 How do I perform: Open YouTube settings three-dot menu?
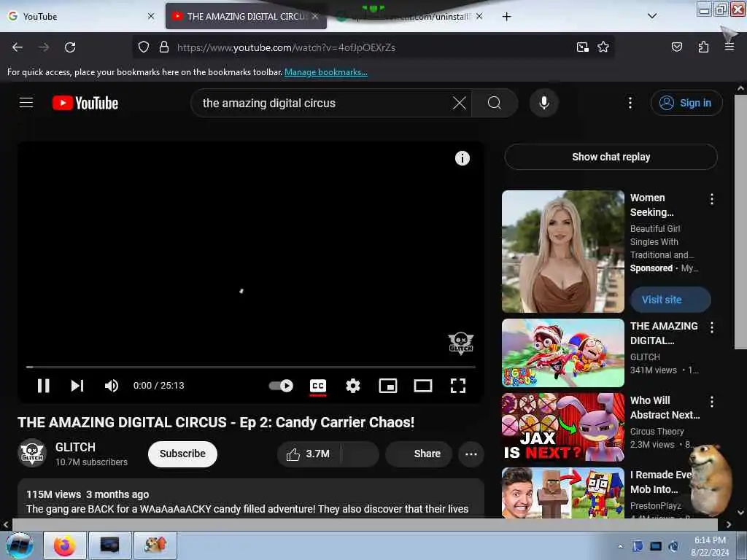click(630, 103)
